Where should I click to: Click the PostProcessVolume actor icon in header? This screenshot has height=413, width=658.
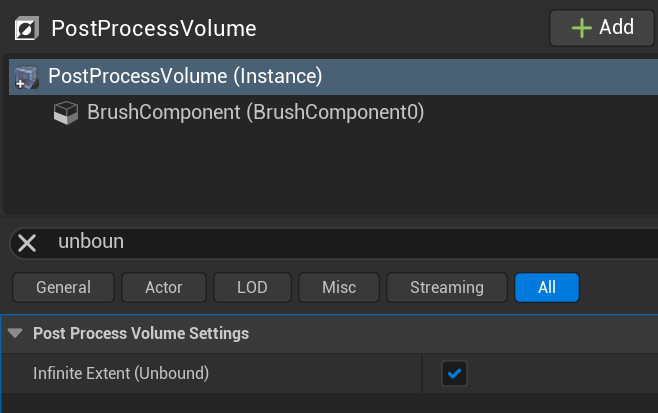28,28
